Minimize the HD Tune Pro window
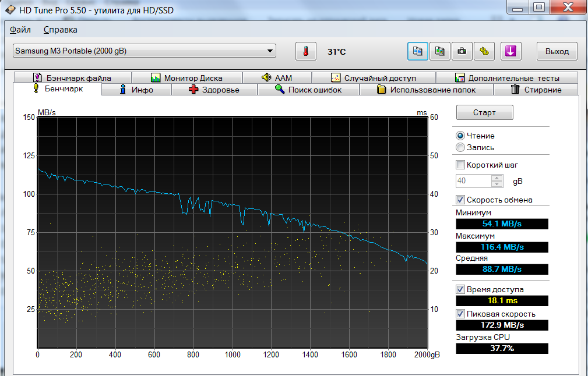This screenshot has height=376, width=588. (518, 8)
